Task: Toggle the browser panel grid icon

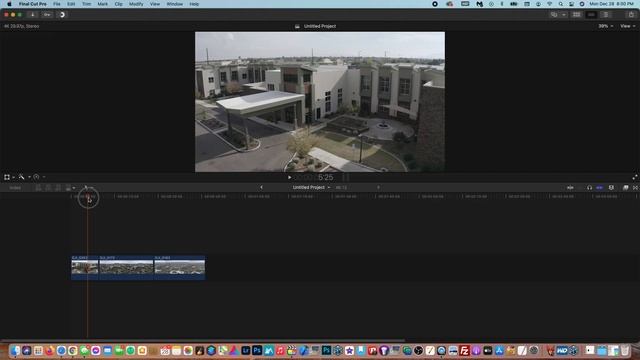Action: click(x=576, y=15)
